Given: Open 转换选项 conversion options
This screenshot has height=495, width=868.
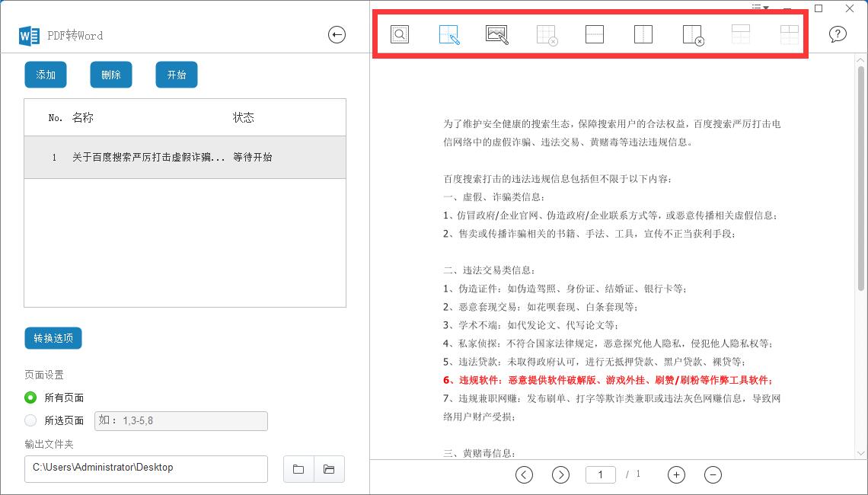Looking at the screenshot, I should 53,338.
